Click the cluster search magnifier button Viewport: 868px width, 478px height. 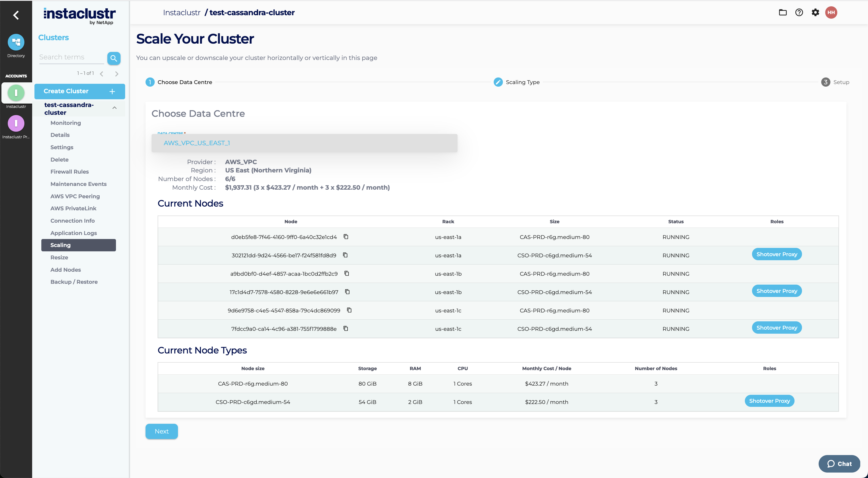click(114, 58)
